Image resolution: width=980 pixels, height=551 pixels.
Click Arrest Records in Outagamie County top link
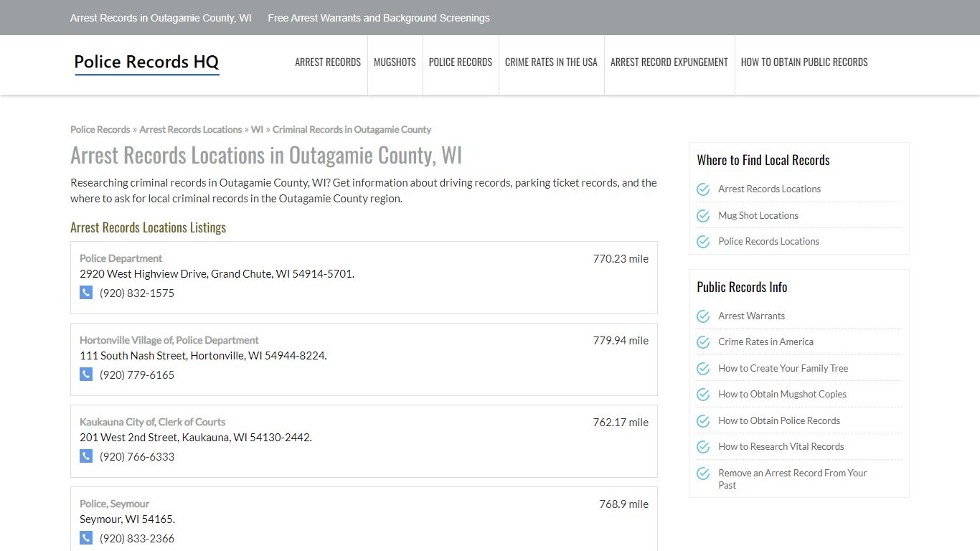[161, 18]
